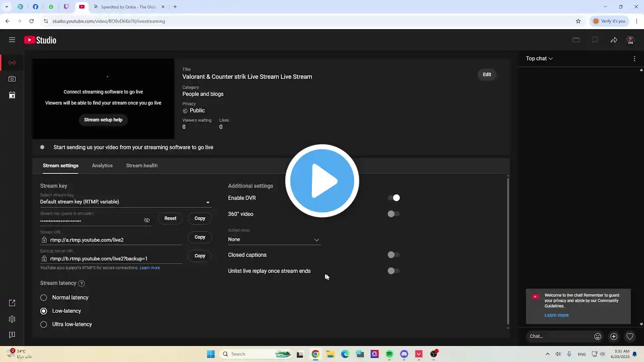Open the emoji picker in chat

598,336
